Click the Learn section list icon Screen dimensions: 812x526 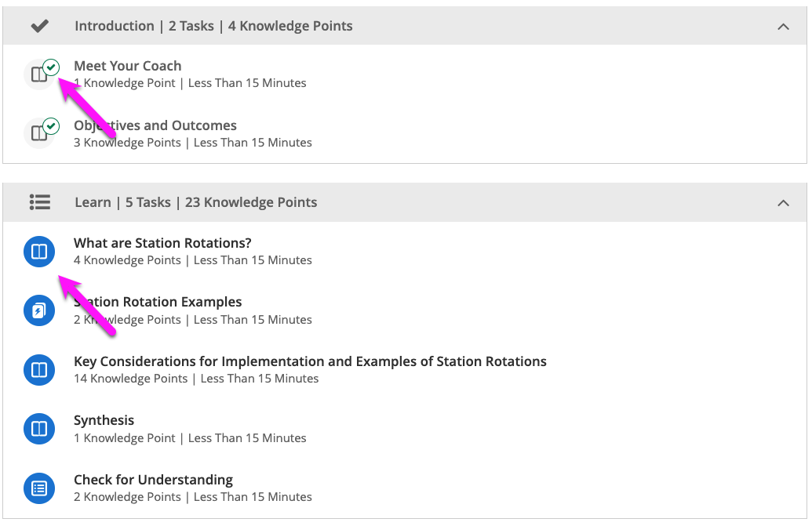[39, 202]
